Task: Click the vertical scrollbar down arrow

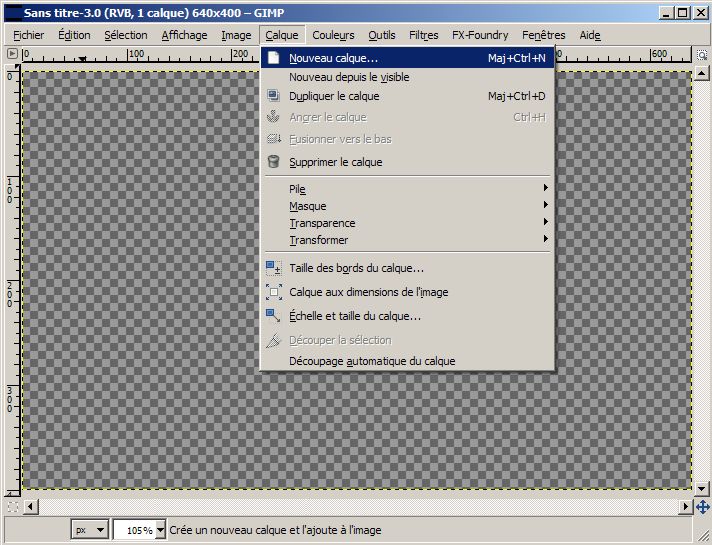Action: 702,491
